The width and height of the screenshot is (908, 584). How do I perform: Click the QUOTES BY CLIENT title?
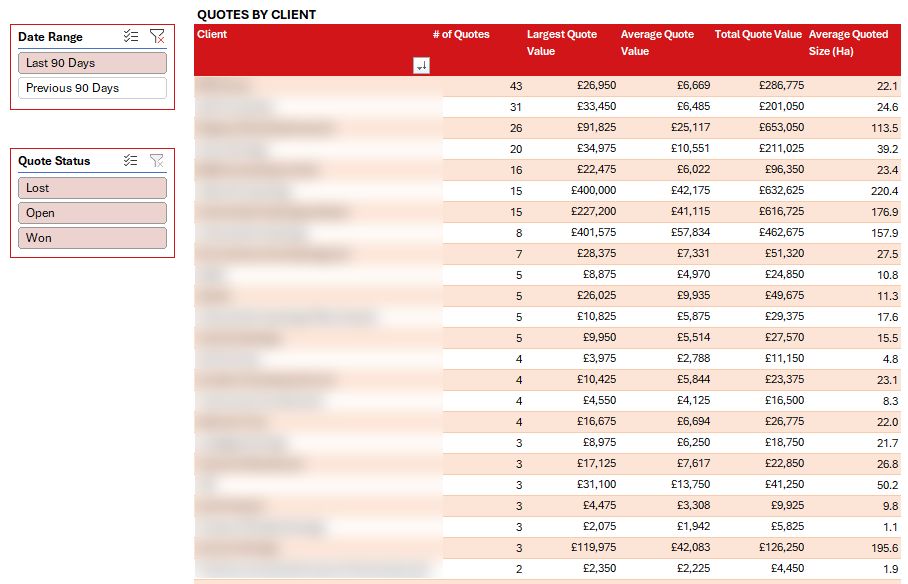pos(257,14)
